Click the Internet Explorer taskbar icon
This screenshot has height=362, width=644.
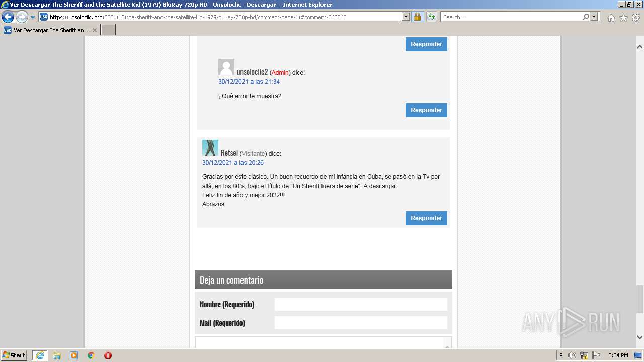pyautogui.click(x=39, y=355)
